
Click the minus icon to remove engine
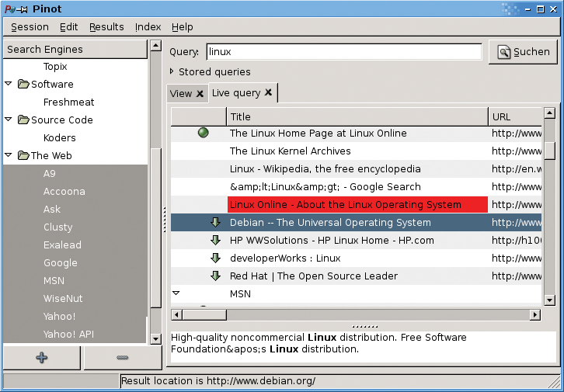click(x=123, y=358)
